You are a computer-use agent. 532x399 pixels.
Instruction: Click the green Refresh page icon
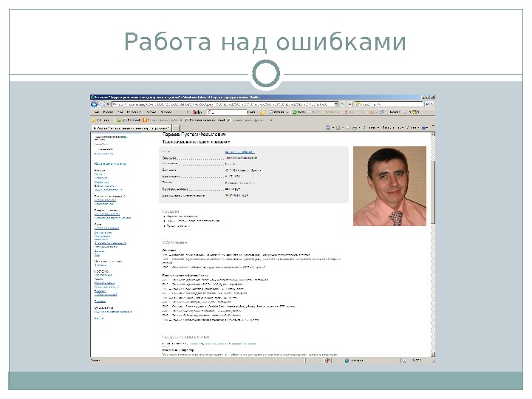[x=343, y=104]
